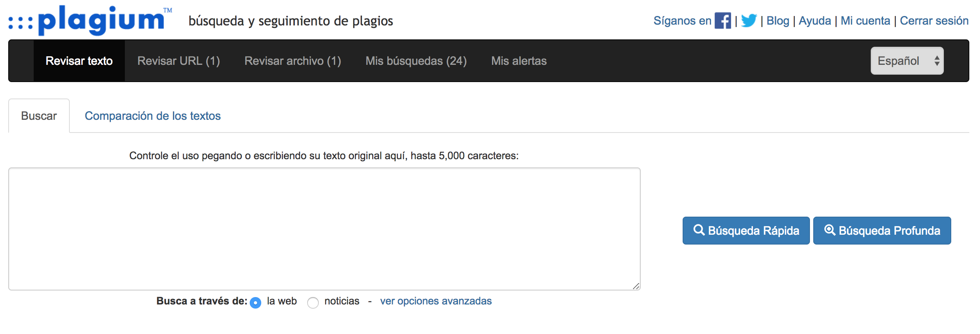Show advanced options via "ver opciones avanzadas"
Viewport: 980px width, 334px height.
tap(436, 301)
